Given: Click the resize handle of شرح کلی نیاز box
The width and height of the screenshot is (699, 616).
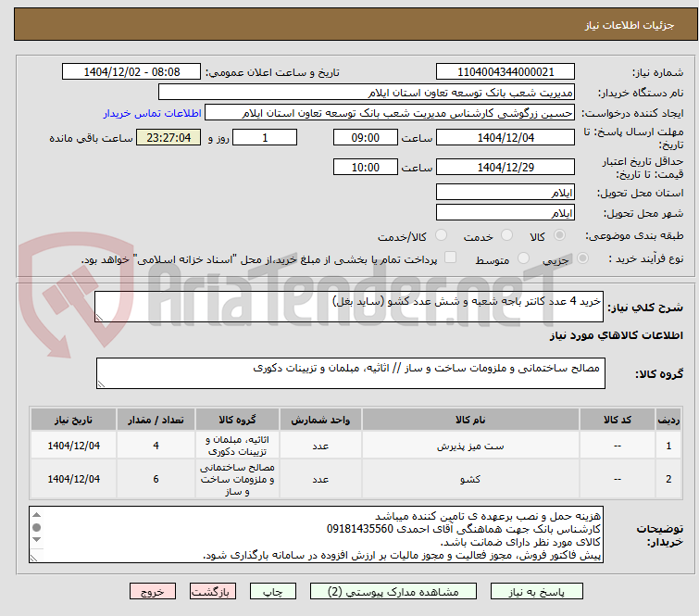Looking at the screenshot, I should coord(99,317).
